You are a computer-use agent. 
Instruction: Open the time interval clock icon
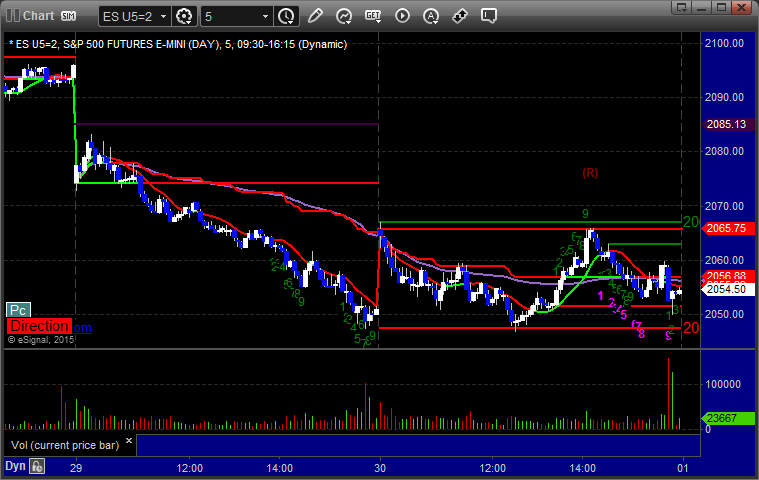pos(286,16)
